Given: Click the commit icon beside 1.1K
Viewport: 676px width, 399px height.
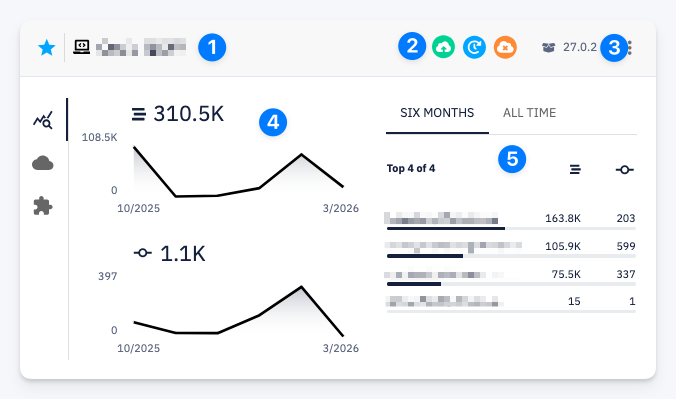Looking at the screenshot, I should coord(143,253).
